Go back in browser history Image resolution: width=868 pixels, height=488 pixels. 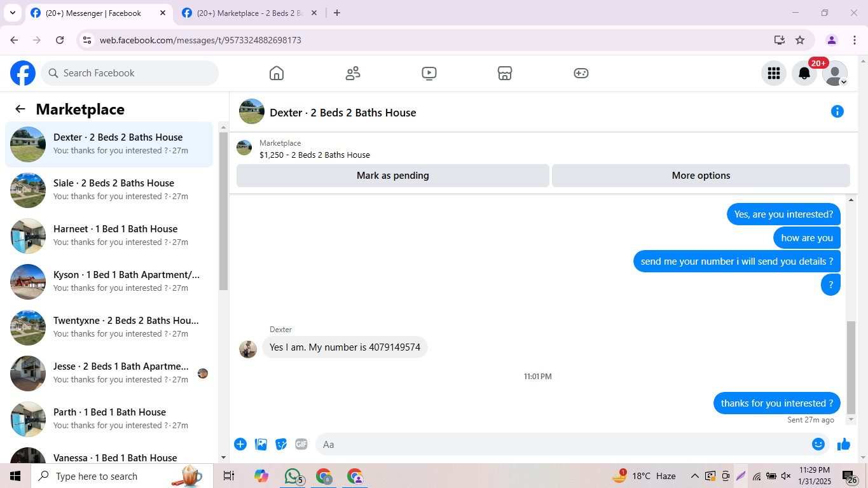click(x=14, y=40)
